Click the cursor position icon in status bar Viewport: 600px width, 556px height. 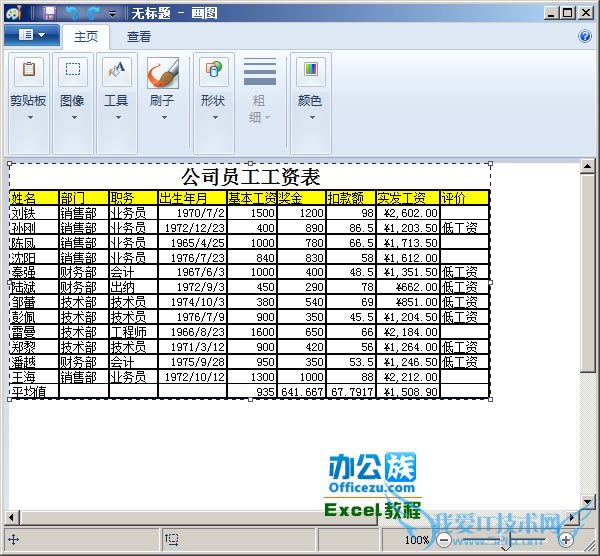click(x=13, y=540)
